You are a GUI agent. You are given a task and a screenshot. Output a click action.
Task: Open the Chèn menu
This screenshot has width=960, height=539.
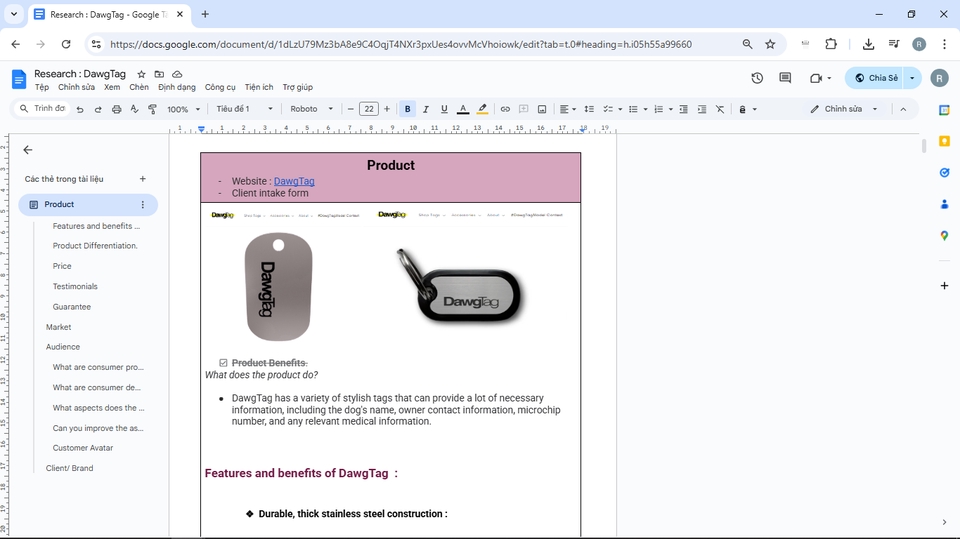pos(139,88)
